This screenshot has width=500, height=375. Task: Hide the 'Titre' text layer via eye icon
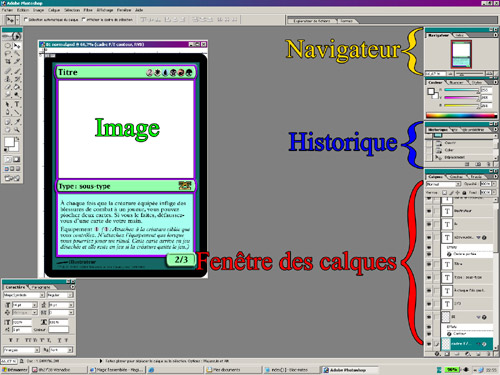coord(429,264)
